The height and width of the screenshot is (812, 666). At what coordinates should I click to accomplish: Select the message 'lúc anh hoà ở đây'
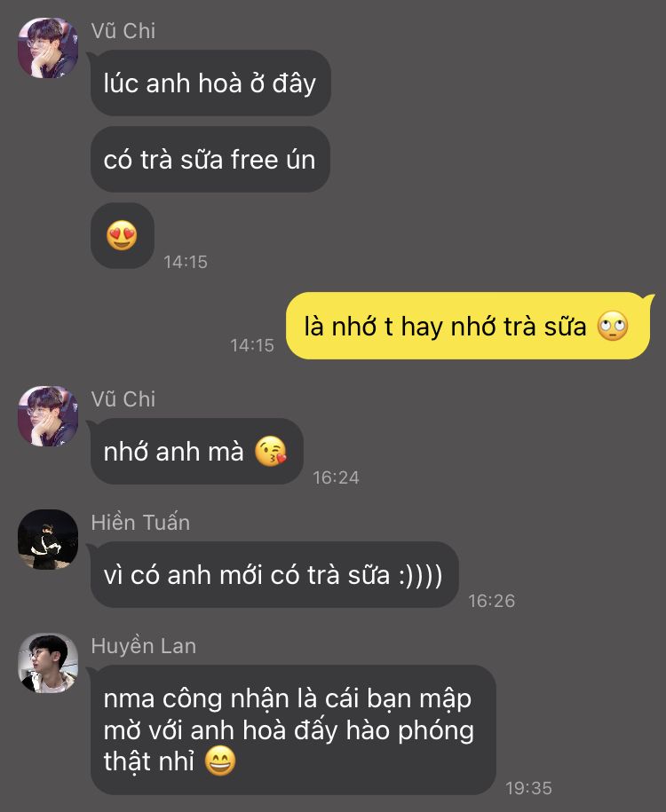pyautogui.click(x=210, y=83)
